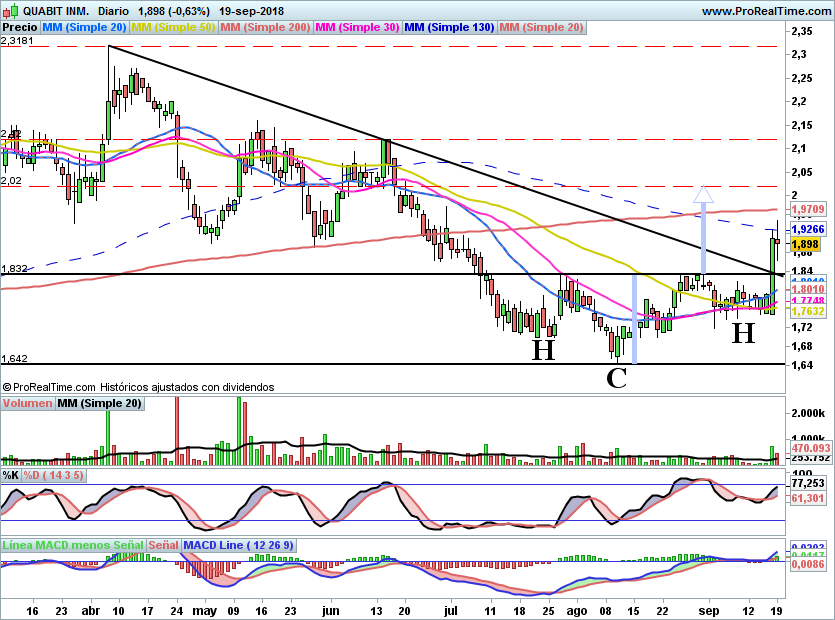Visit the www.ProRealTime.com link at top right
The image size is (835, 620).
coord(765,10)
